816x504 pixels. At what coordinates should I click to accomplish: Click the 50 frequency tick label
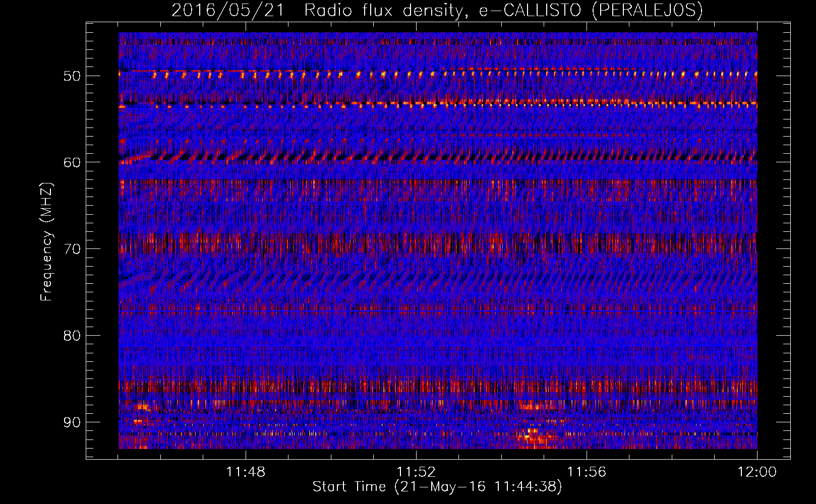(72, 76)
